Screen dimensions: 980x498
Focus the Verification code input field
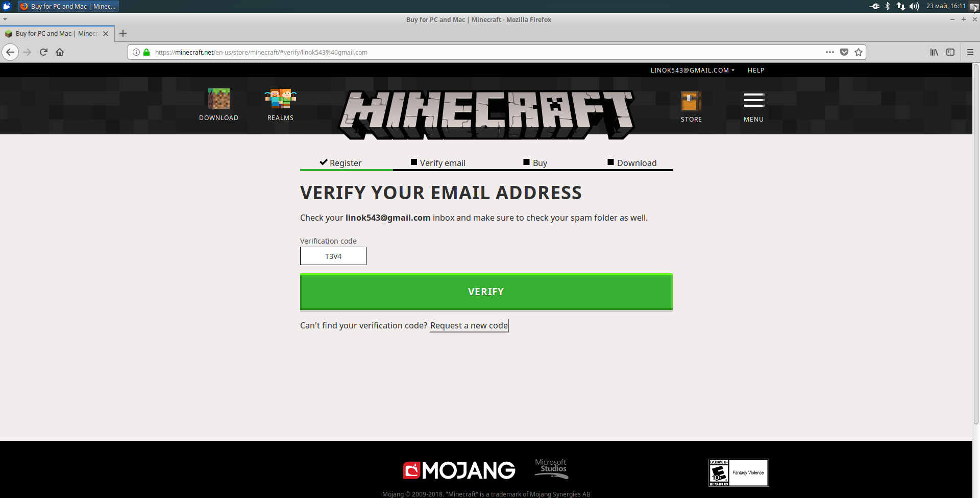coord(333,256)
